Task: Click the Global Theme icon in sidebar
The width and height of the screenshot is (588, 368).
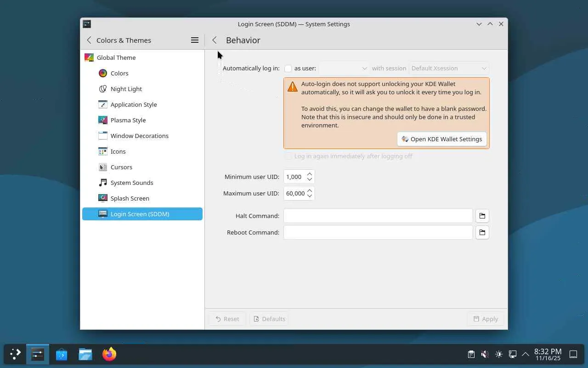Action: [x=89, y=57]
